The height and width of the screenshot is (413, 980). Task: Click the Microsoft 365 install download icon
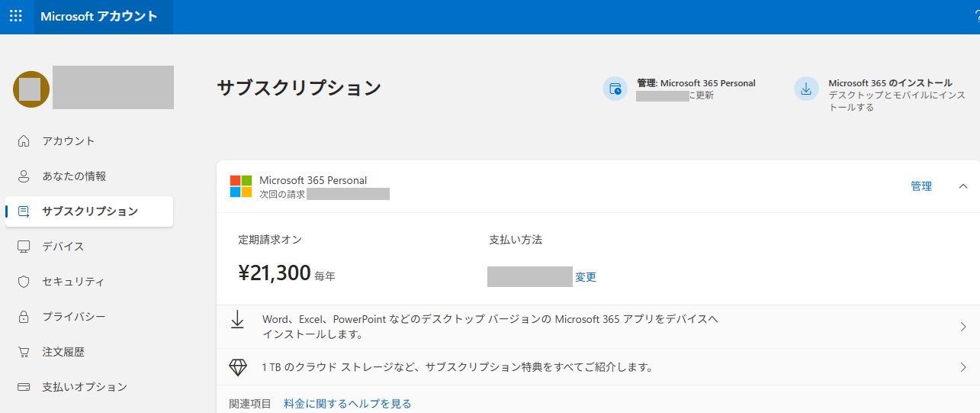pos(806,89)
